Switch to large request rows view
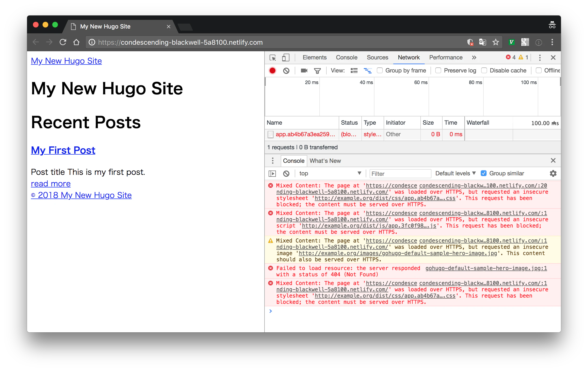588x371 pixels. coord(354,71)
